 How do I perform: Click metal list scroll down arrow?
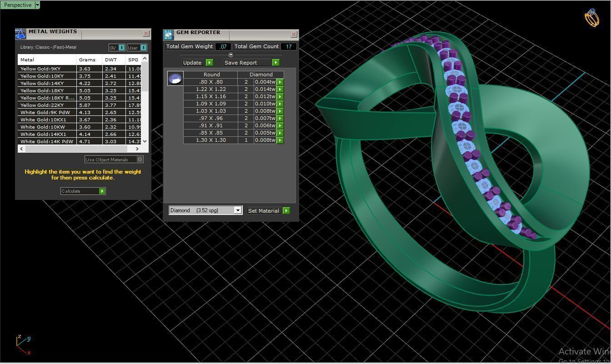tap(145, 141)
